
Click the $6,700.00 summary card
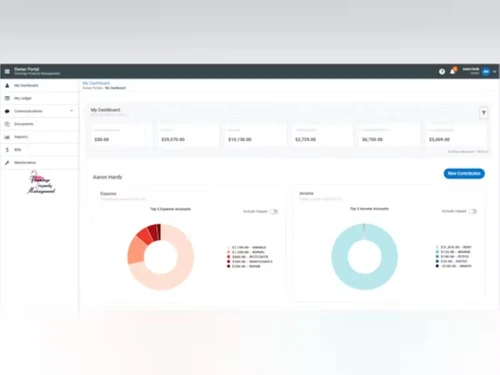pyautogui.click(x=389, y=135)
